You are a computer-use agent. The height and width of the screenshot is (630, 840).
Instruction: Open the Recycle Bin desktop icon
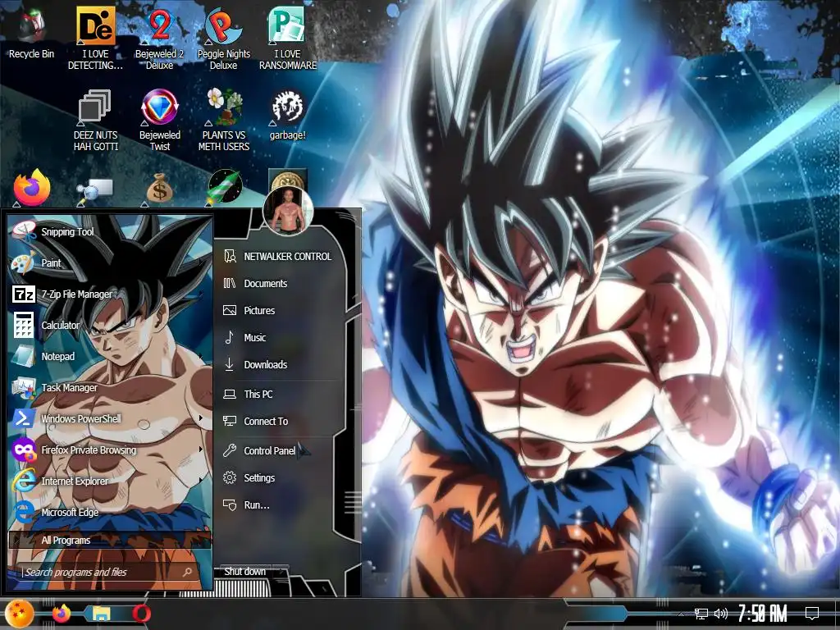point(31,33)
